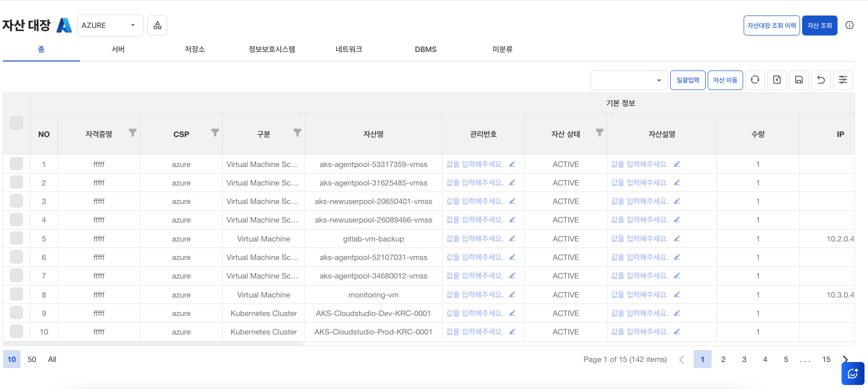Click the info icon next to 자산 조회
868x389 pixels.
(849, 25)
